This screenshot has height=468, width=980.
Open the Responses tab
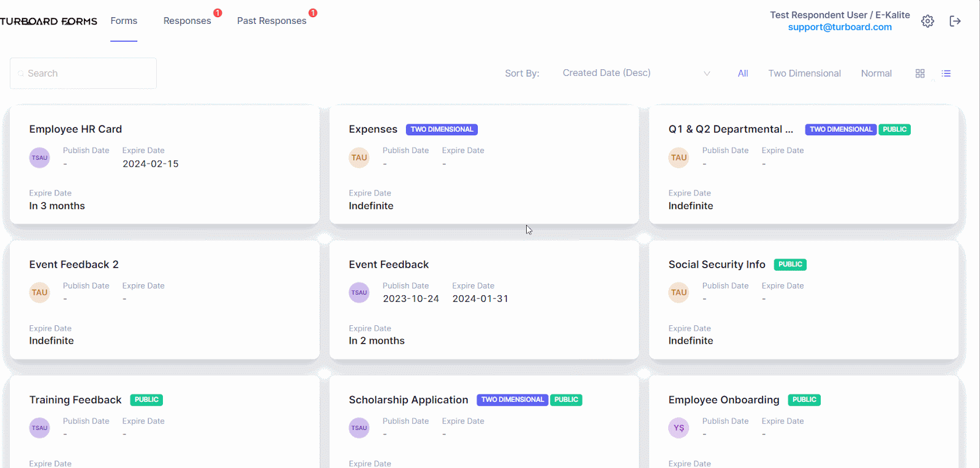187,21
